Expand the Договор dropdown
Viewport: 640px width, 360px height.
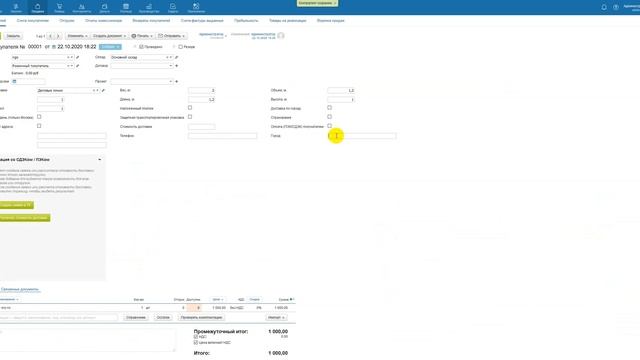[x=170, y=66]
